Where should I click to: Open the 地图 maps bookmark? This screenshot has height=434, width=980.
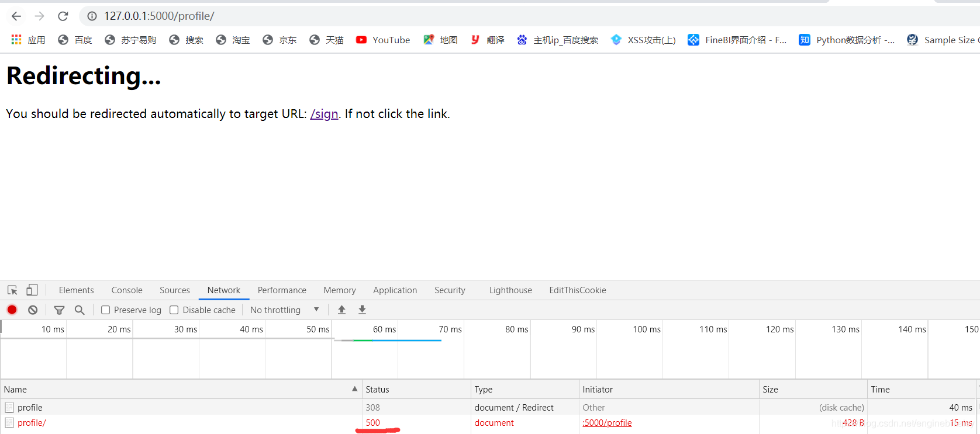440,40
